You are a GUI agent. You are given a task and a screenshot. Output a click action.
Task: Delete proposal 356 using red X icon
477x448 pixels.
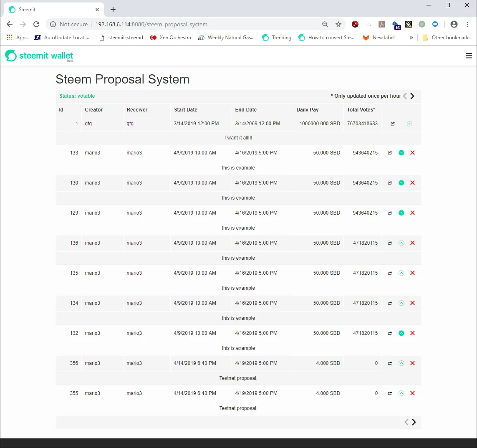pyautogui.click(x=412, y=363)
